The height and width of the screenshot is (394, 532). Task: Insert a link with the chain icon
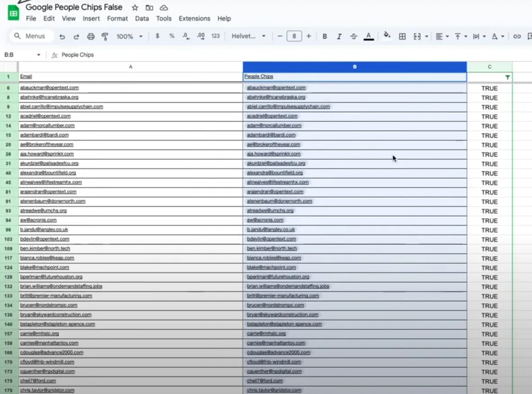[517, 36]
